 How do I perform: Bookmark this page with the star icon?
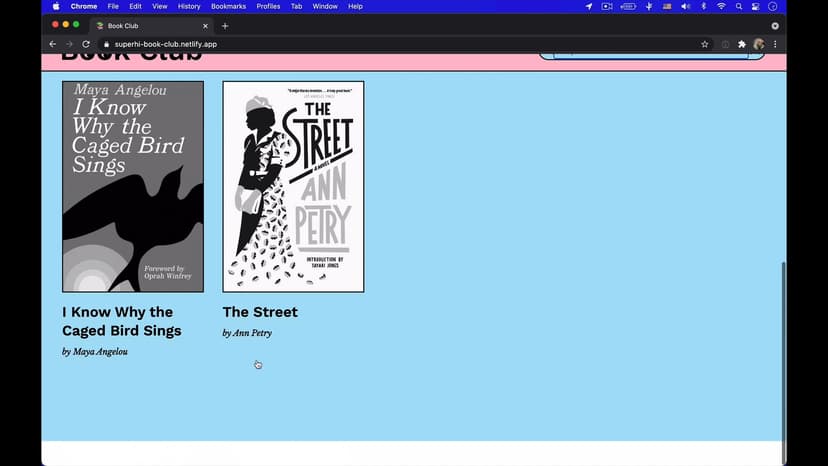704,44
